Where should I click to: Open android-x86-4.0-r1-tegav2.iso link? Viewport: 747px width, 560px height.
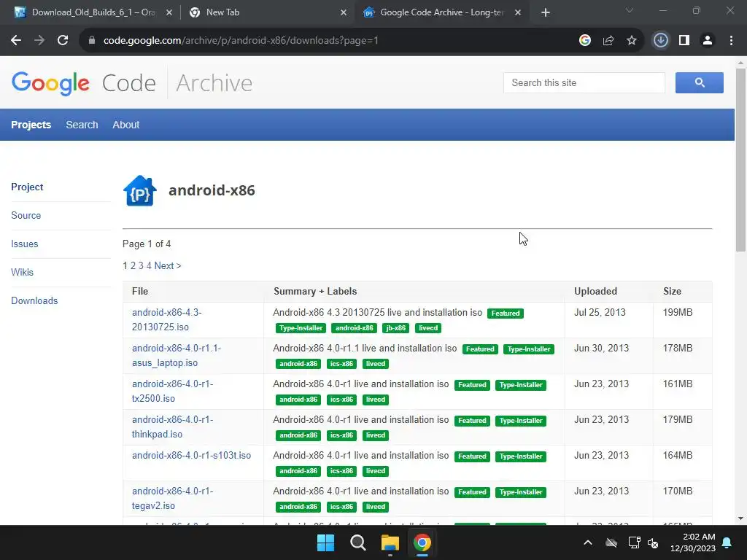[x=172, y=498]
